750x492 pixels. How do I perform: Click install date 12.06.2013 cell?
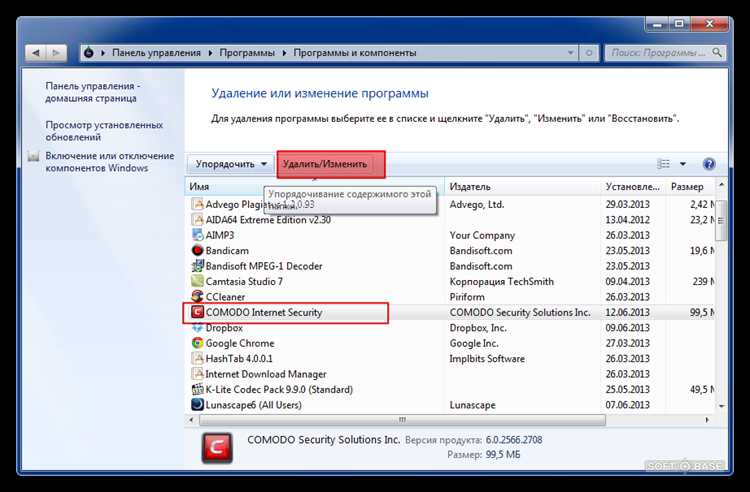pos(628,312)
